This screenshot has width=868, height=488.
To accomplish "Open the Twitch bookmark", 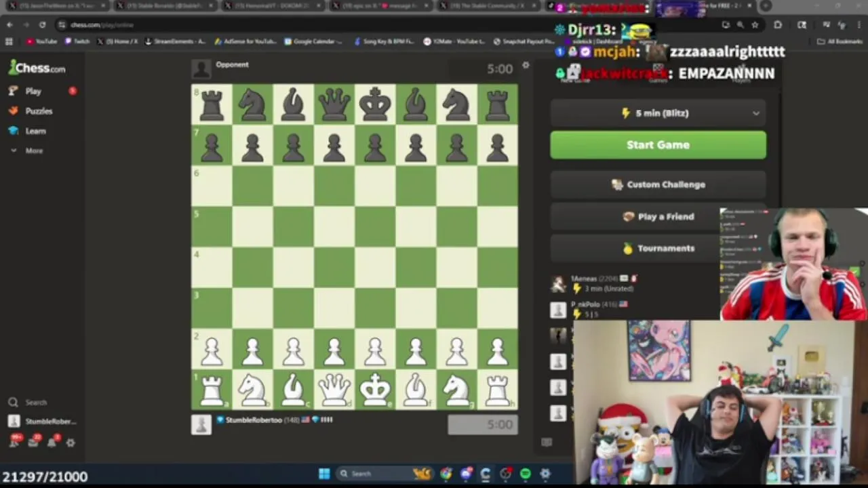I will pyautogui.click(x=77, y=41).
